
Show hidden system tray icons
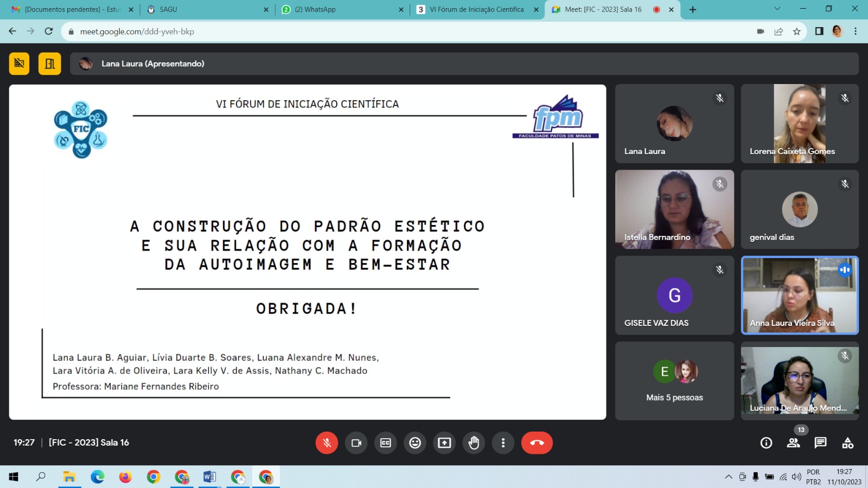pyautogui.click(x=728, y=477)
